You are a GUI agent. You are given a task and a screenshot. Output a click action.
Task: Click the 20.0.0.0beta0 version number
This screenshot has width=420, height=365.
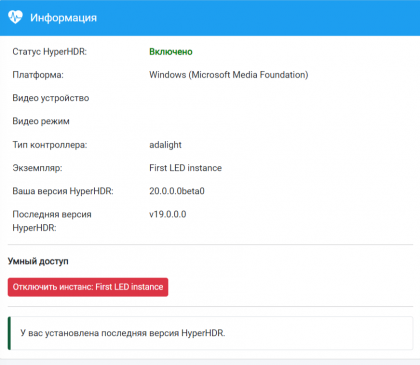coord(177,191)
